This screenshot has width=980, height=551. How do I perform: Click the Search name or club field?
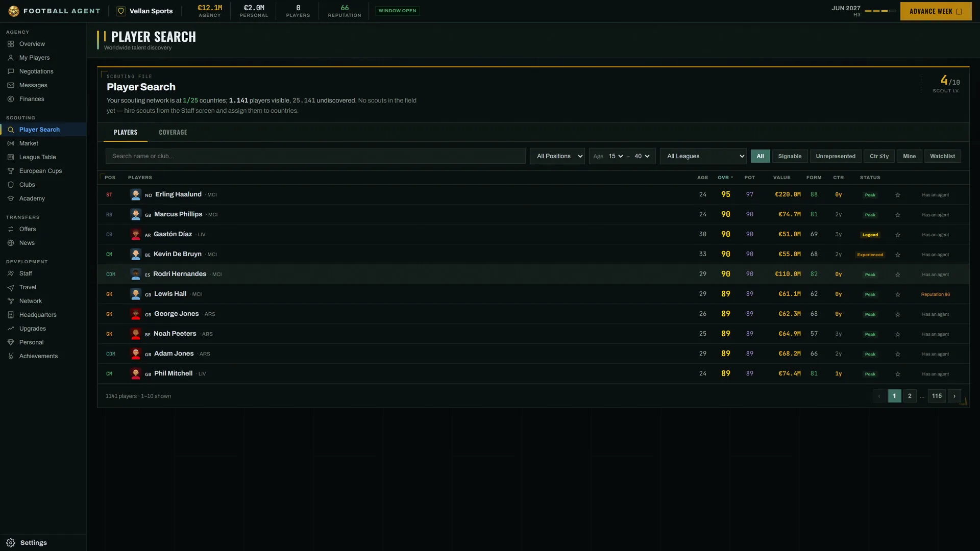point(315,156)
